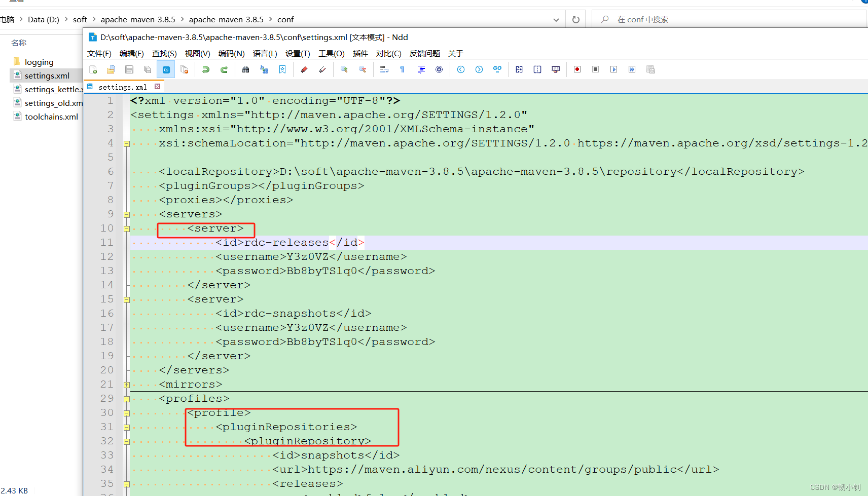
Task: Collapse the fold marker at line 4
Action: pyautogui.click(x=127, y=144)
